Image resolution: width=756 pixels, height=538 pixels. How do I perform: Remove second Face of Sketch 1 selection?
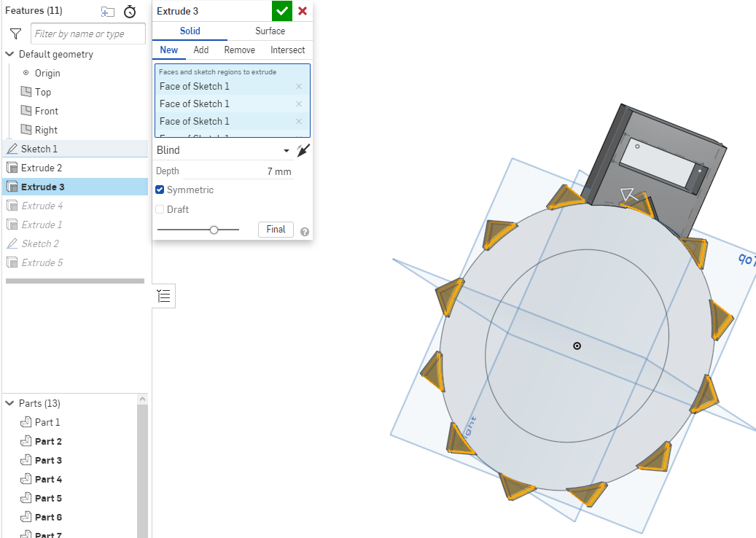pos(299,104)
